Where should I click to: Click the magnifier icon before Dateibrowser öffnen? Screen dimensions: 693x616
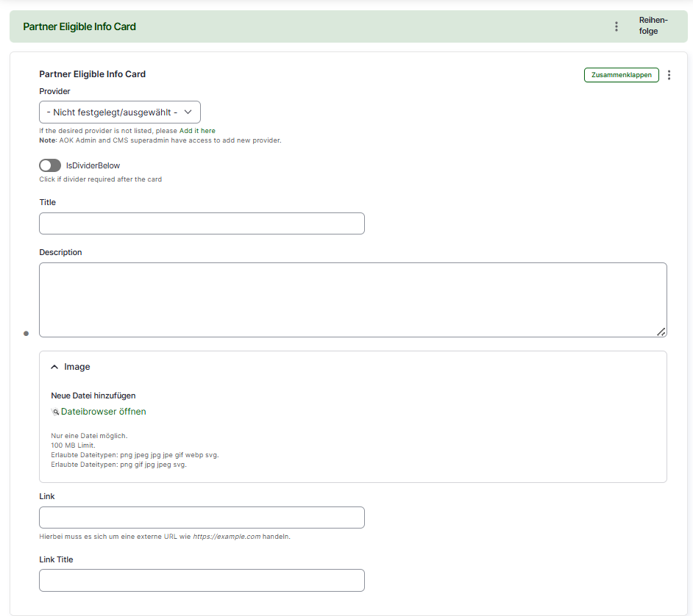tap(55, 412)
